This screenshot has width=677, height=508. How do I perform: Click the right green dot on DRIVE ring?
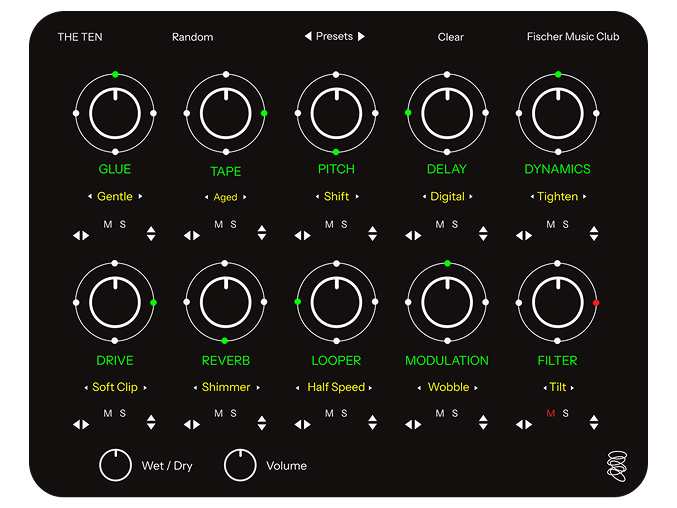(x=153, y=303)
